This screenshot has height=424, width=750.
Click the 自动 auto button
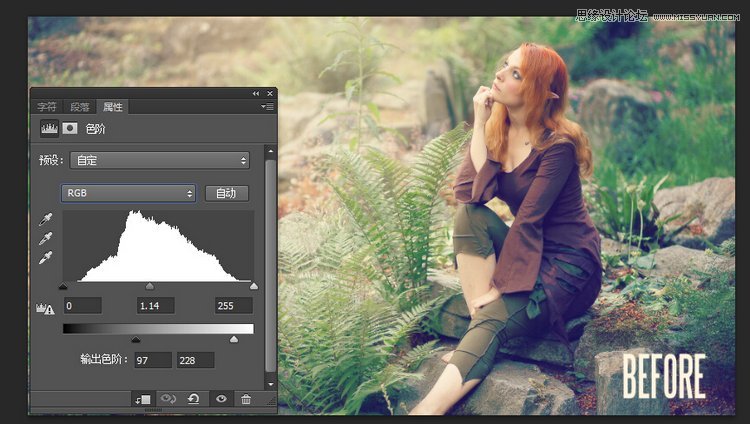(226, 193)
